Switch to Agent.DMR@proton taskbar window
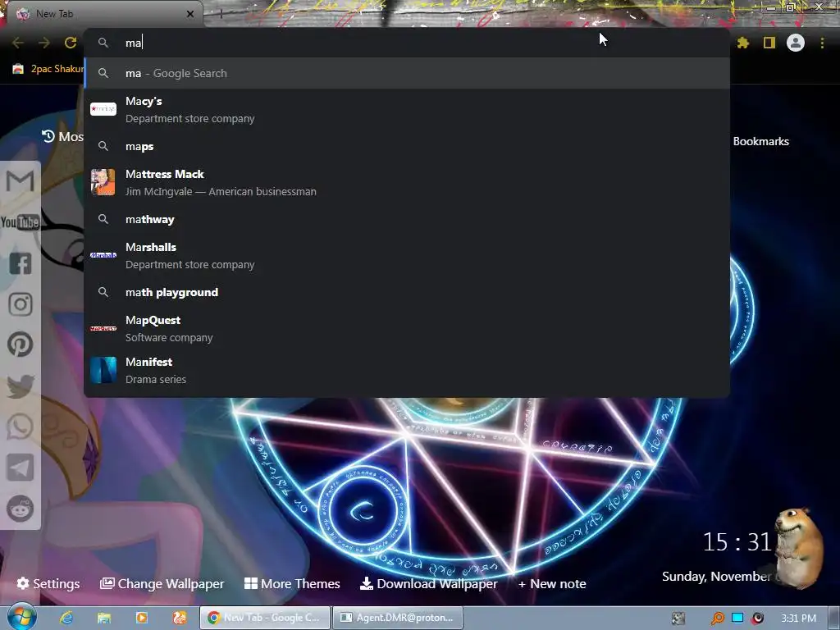This screenshot has height=630, width=840. pos(398,618)
